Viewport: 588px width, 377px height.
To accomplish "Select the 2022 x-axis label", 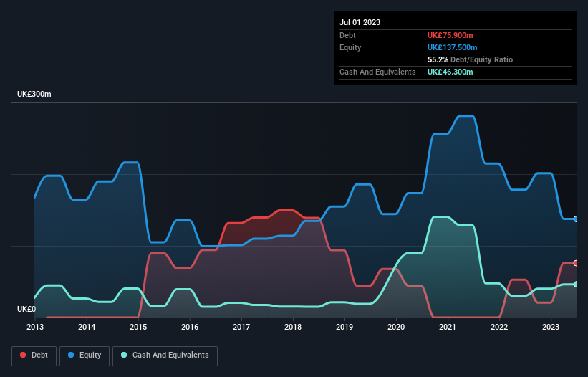I will 499,327.
